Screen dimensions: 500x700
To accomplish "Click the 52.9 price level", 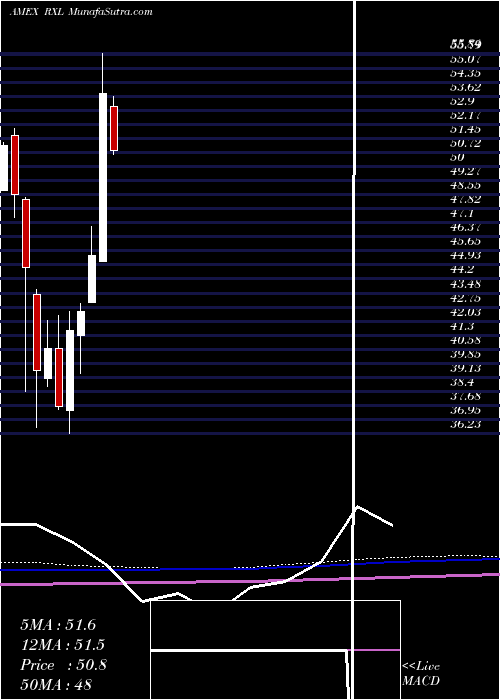I will coord(462,100).
